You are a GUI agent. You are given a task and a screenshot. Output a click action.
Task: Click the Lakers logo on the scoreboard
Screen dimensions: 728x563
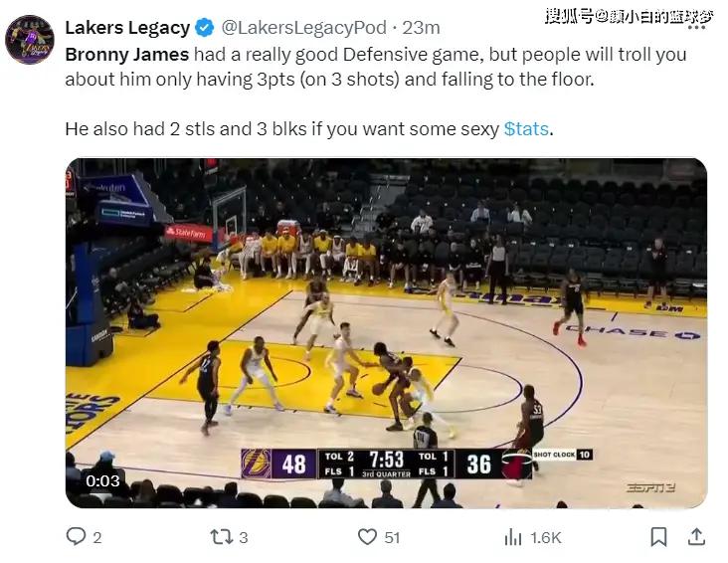pyautogui.click(x=257, y=464)
